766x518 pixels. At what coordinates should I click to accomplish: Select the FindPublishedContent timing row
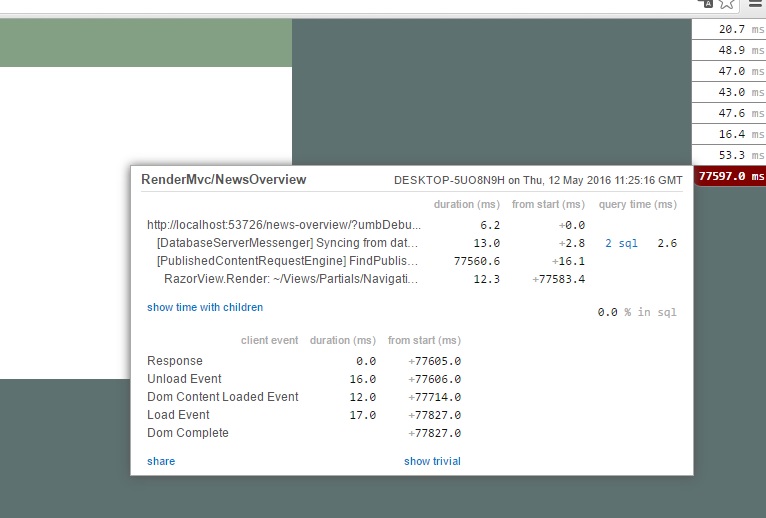pos(288,261)
